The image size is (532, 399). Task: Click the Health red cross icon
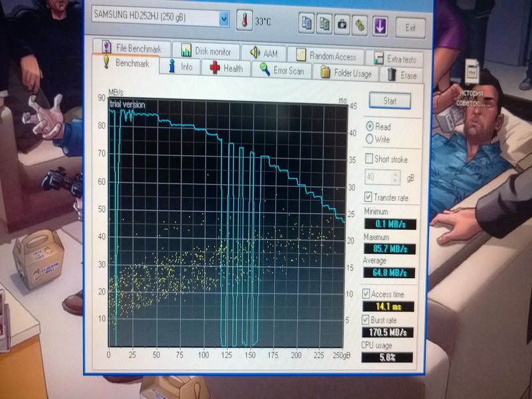click(215, 68)
